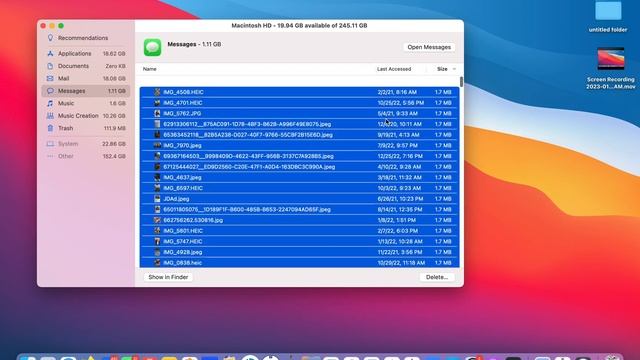Select file 662756262.530816.jpg
The width and height of the screenshot is (640, 360).
point(193,220)
